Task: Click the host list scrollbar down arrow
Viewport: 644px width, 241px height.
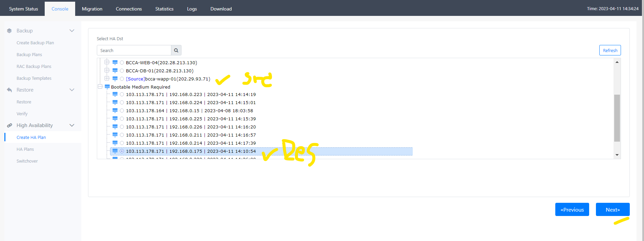Action: coord(617,155)
